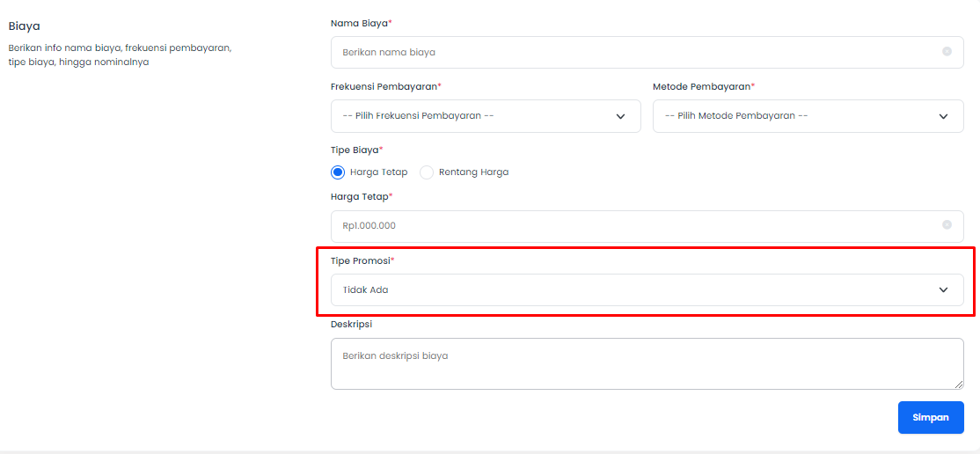This screenshot has width=980, height=454.
Task: Click the Tipe Biaya label
Action: [356, 150]
